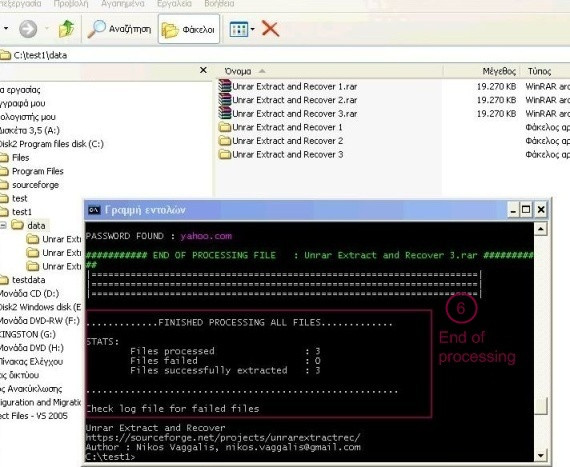
Task: Select Πίνακας Ελέγχου in folder tree
Action: (31, 362)
